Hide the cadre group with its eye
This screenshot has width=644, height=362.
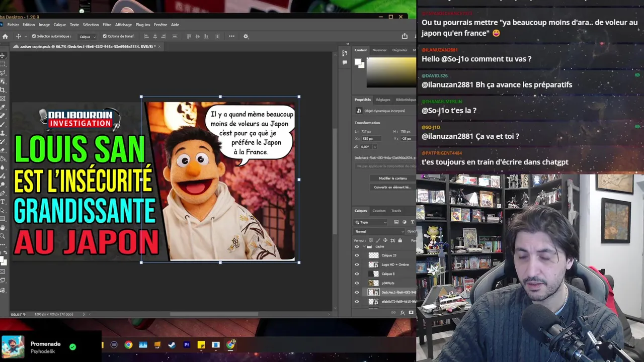(x=357, y=247)
